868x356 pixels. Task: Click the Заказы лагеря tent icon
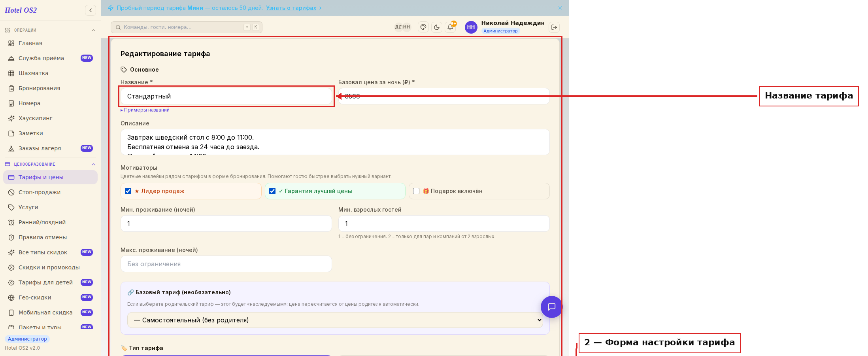[11, 148]
